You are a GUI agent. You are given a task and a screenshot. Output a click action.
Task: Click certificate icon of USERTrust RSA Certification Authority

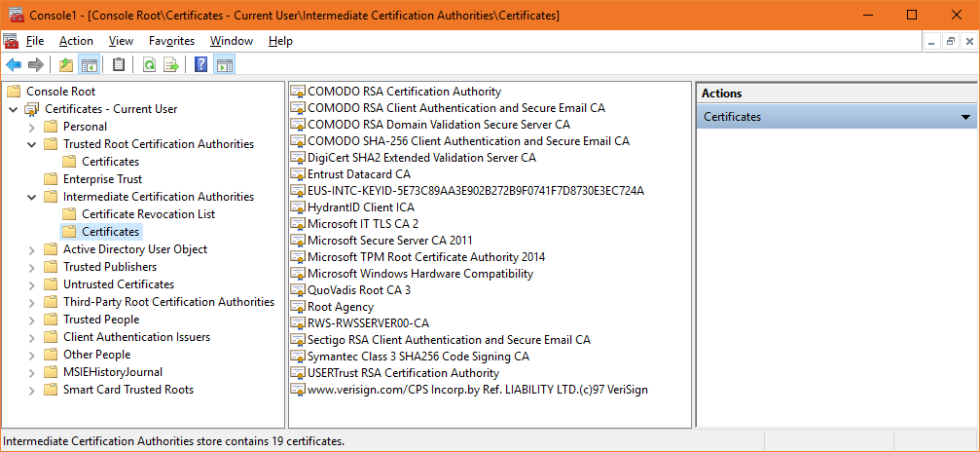[x=298, y=373]
